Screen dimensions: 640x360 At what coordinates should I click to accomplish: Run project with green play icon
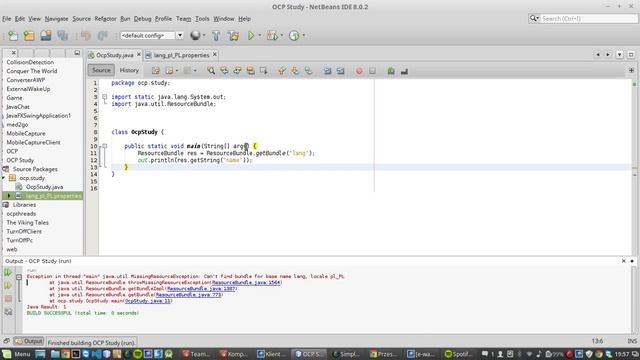pos(251,36)
